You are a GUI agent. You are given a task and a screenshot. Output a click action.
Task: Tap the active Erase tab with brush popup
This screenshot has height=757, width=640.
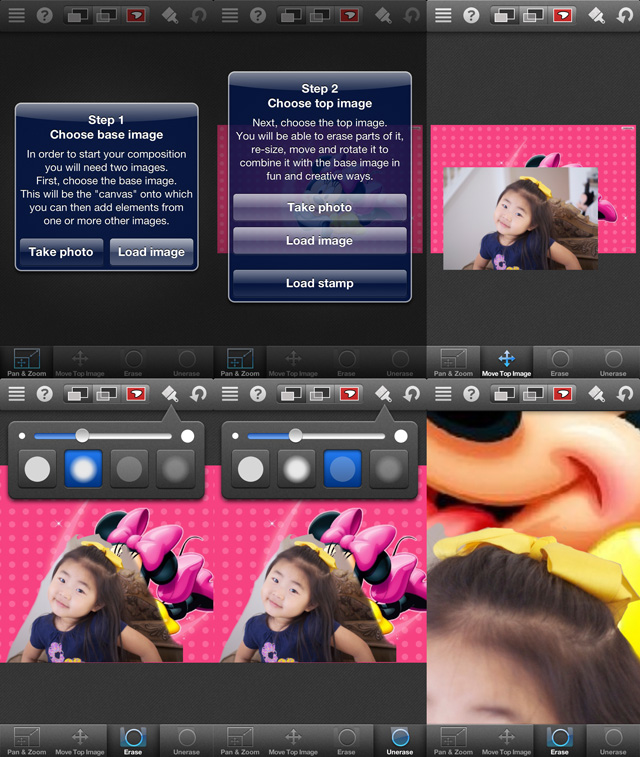[x=133, y=741]
